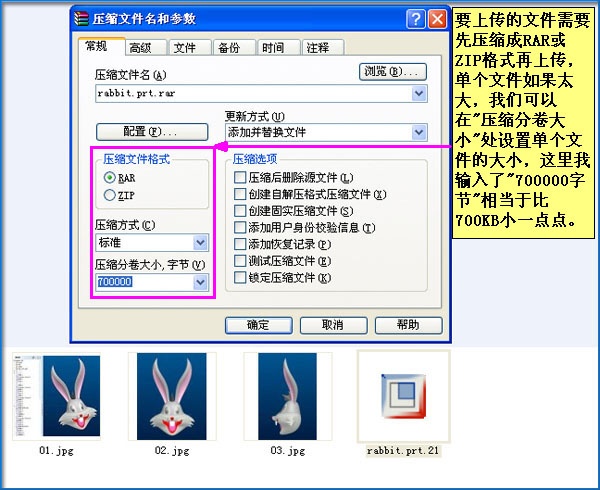Switch to the 备份 tab

click(234, 48)
